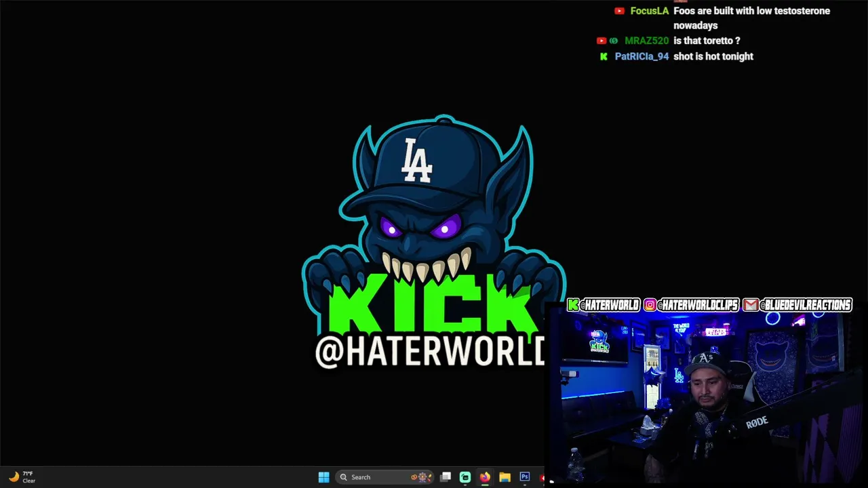Open File Explorer from the taskbar

pos(505,477)
